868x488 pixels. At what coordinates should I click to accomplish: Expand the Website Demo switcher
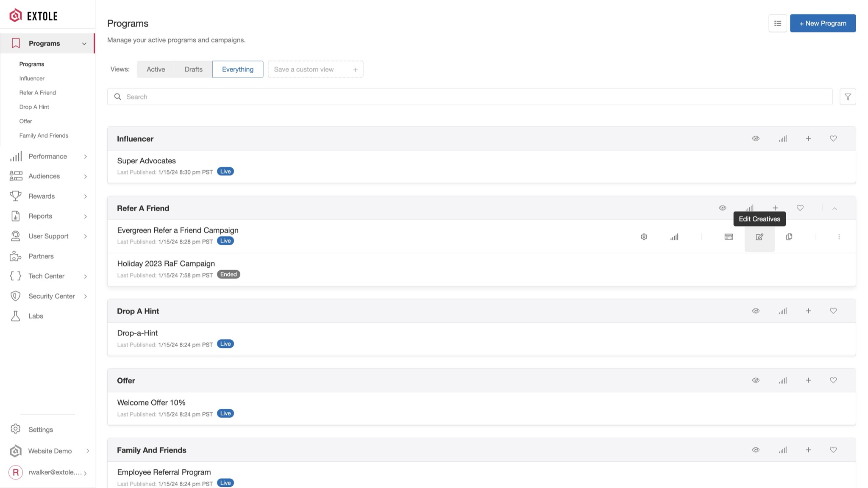(87, 451)
